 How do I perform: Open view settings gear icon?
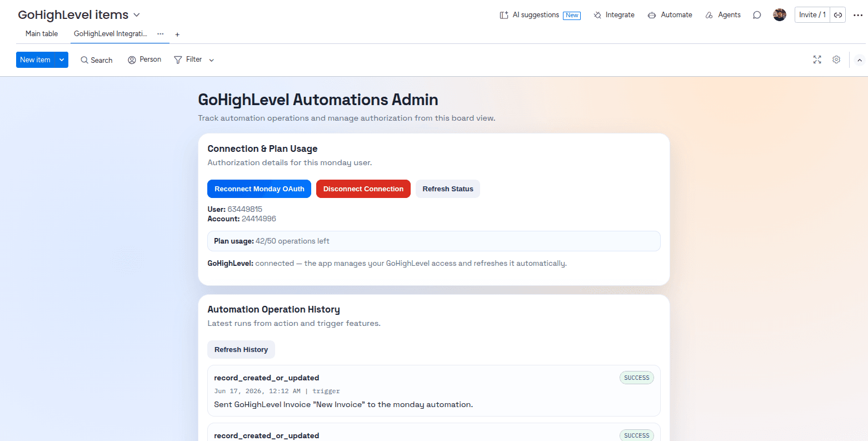[836, 60]
